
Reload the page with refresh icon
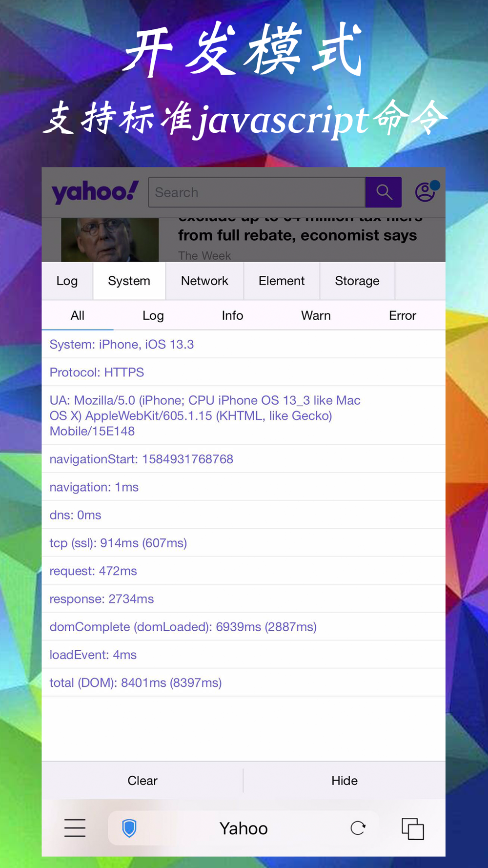(358, 828)
